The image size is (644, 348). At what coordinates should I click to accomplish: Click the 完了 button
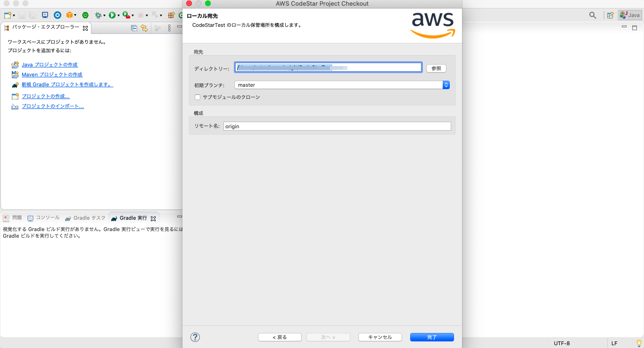click(x=432, y=337)
